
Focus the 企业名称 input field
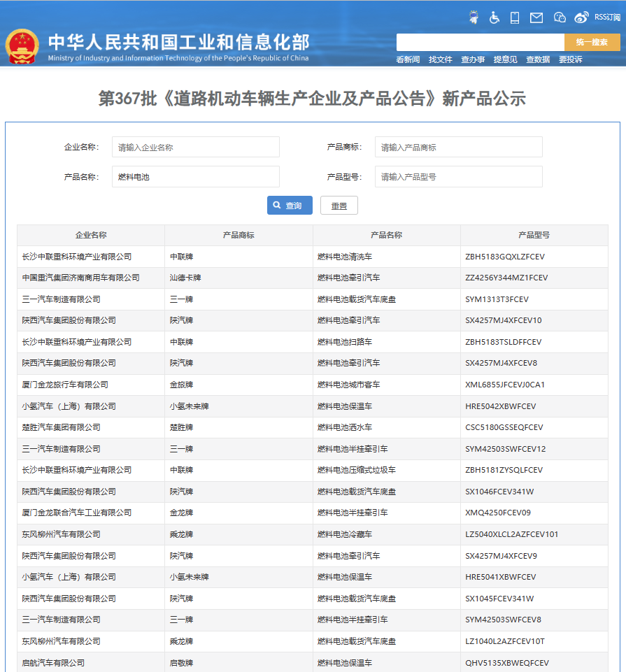(x=196, y=148)
